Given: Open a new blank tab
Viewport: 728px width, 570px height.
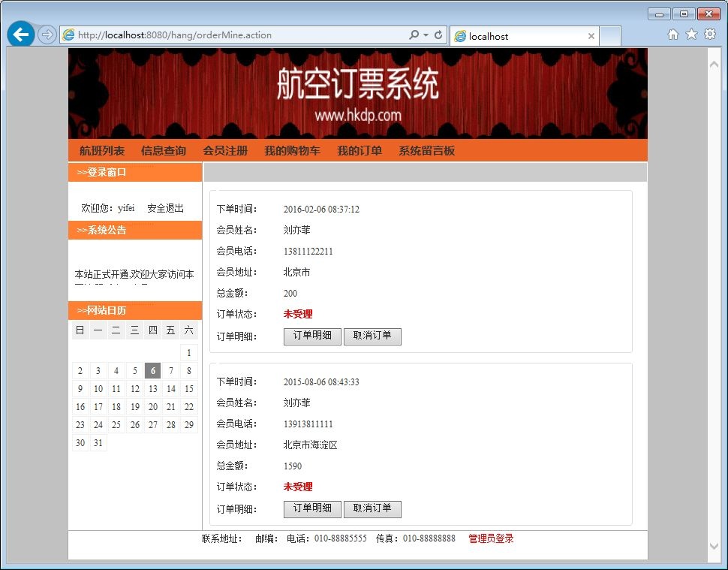Looking at the screenshot, I should click(x=610, y=36).
